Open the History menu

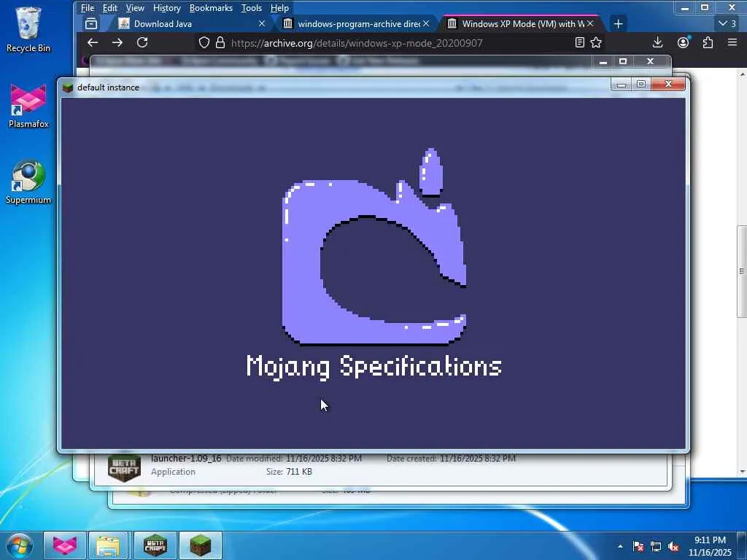[x=167, y=8]
